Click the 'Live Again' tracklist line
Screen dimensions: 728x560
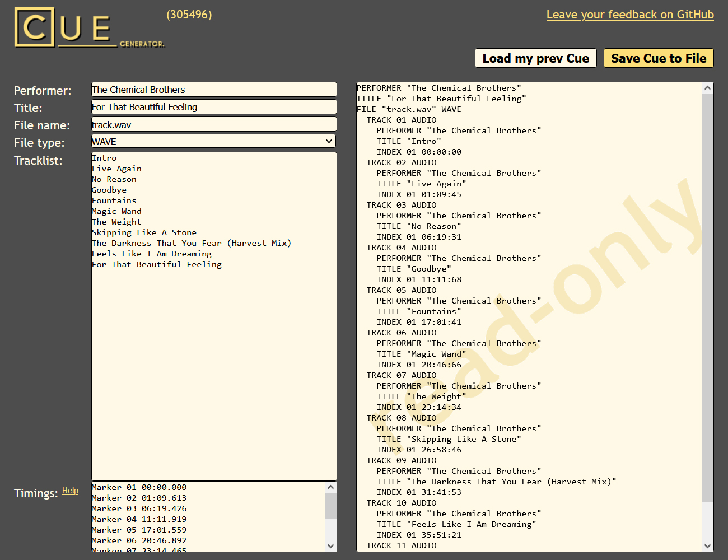pos(116,169)
